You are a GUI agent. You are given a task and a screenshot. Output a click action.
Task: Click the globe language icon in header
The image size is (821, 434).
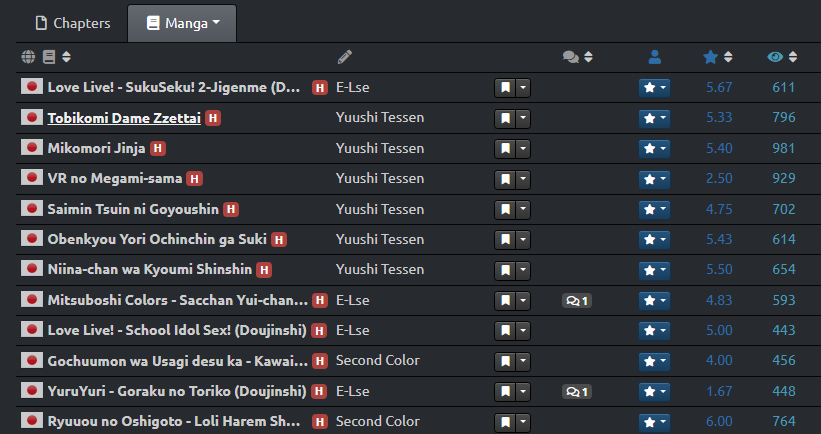click(28, 57)
